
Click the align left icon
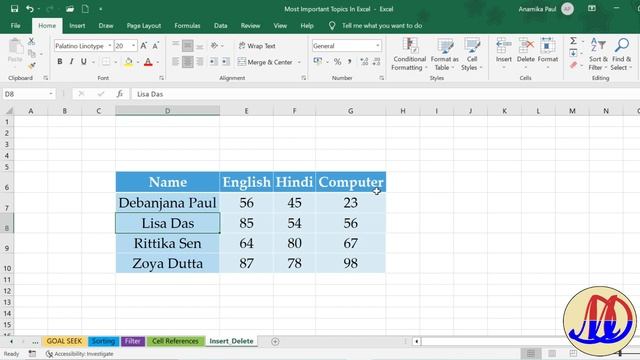(176, 62)
